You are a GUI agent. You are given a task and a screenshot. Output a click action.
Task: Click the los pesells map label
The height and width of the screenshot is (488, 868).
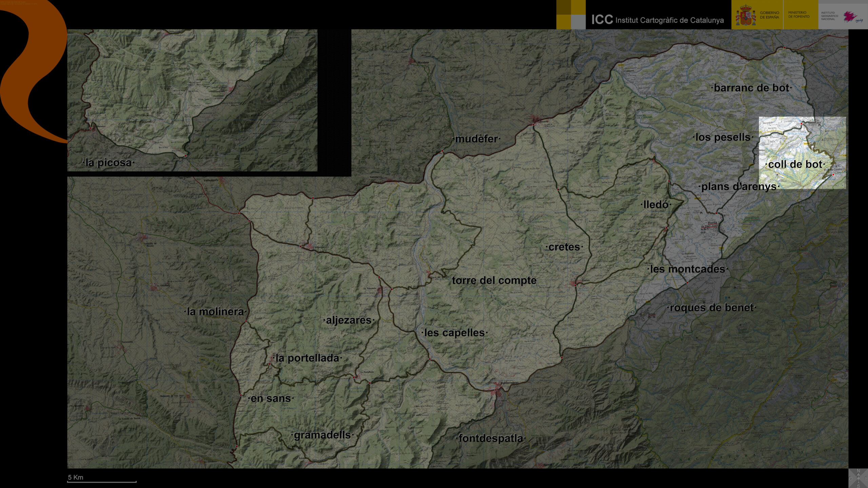(723, 137)
